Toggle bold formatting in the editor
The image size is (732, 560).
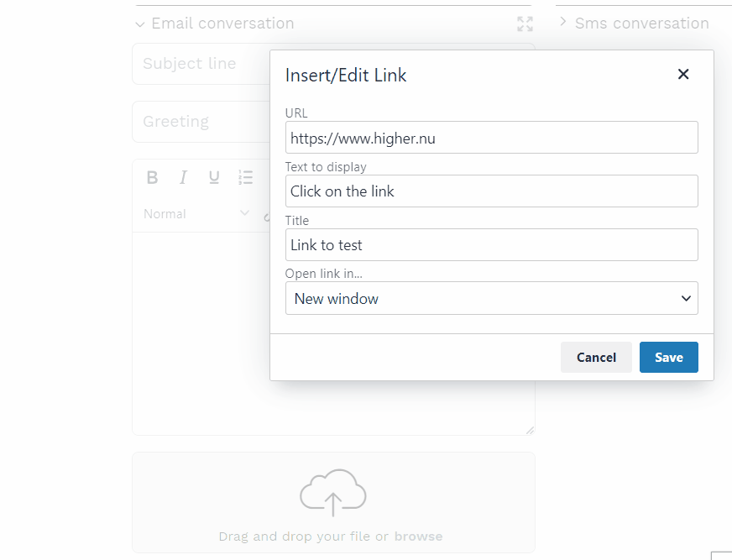pos(152,177)
